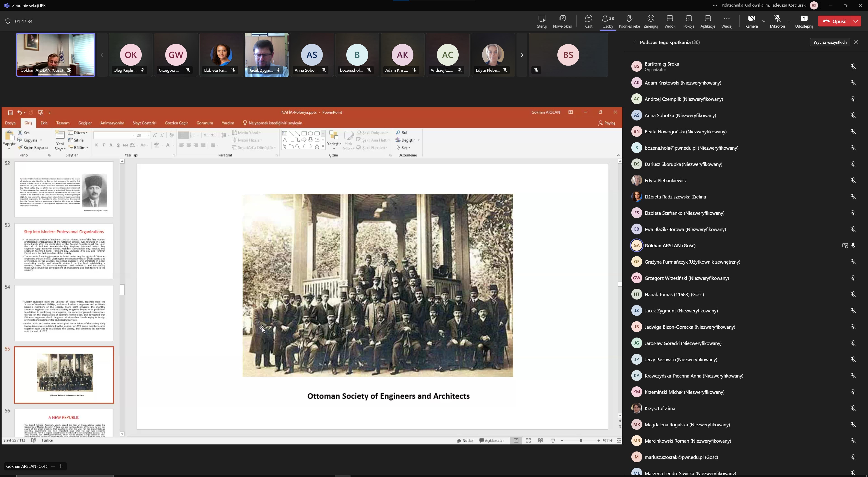Screen dimensions: 868x477
Task: Toggle Gökhan ARSLAN's microphone in the list
Action: [x=853, y=246]
